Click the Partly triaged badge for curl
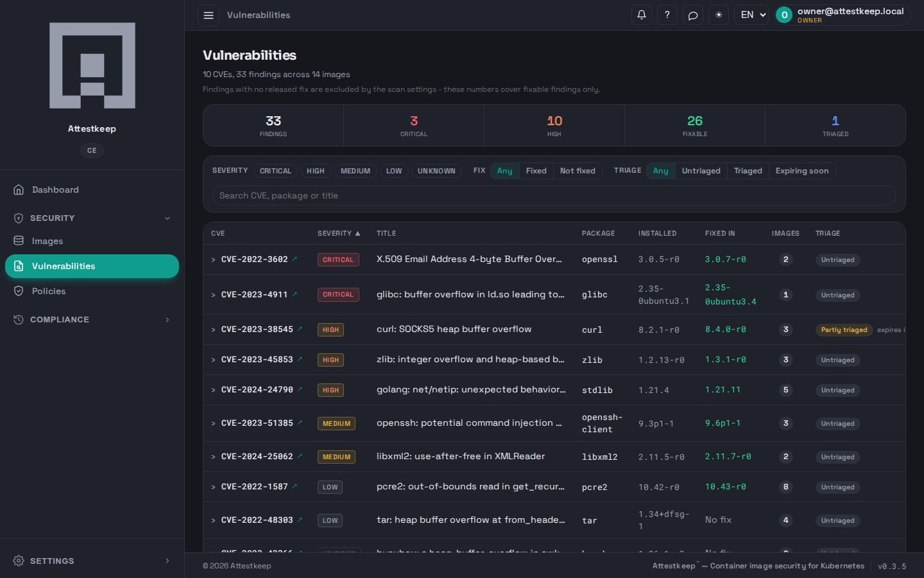Image resolution: width=924 pixels, height=578 pixels. (x=844, y=329)
